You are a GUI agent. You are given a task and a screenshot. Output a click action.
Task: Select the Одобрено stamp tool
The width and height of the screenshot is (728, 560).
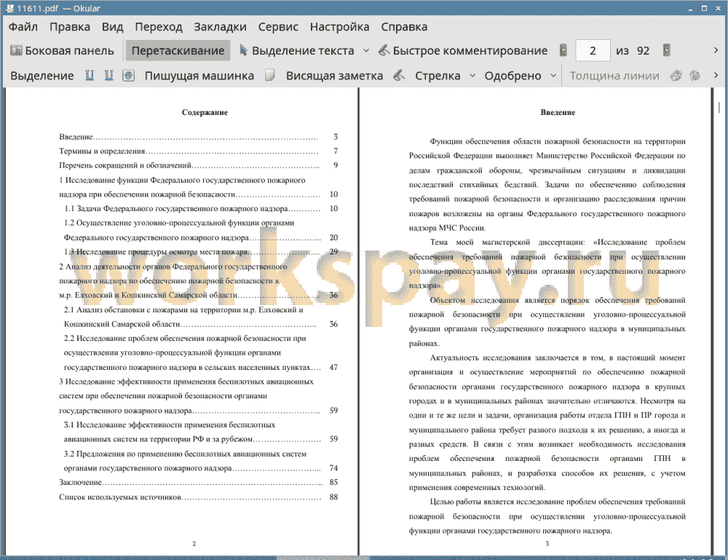click(513, 76)
